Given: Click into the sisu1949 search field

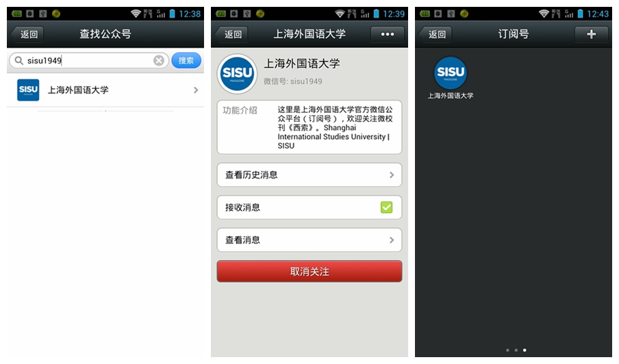Looking at the screenshot, I should [89, 60].
